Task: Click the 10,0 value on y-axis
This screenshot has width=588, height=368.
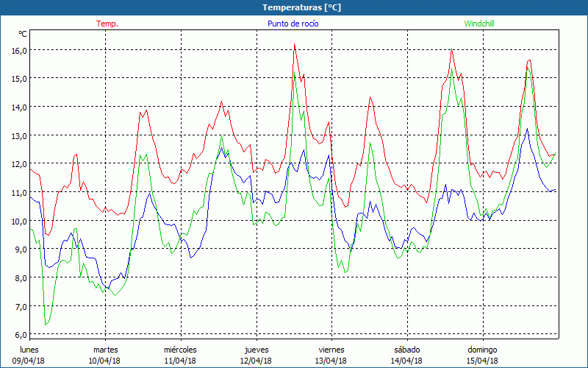Action: click(x=18, y=221)
